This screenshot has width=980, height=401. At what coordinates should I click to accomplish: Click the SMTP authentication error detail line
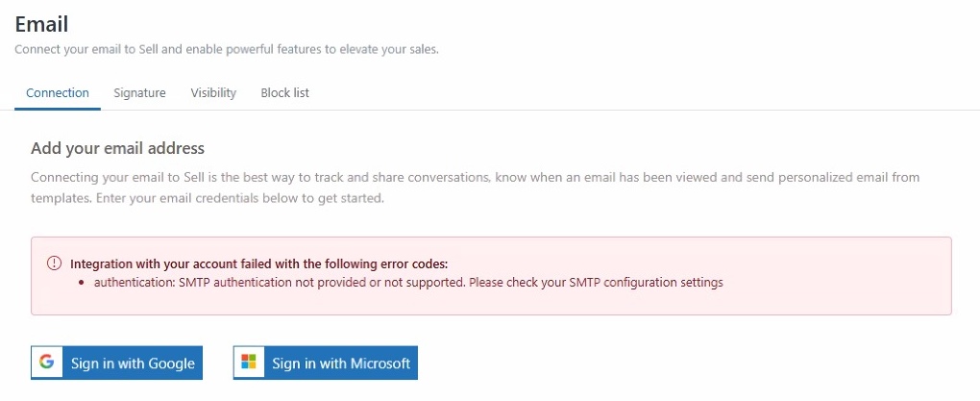pyautogui.click(x=407, y=283)
